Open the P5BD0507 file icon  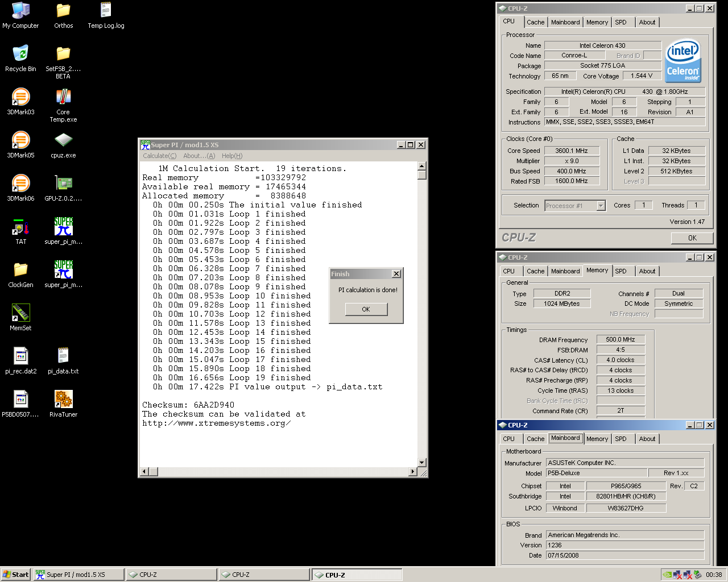tap(20, 404)
